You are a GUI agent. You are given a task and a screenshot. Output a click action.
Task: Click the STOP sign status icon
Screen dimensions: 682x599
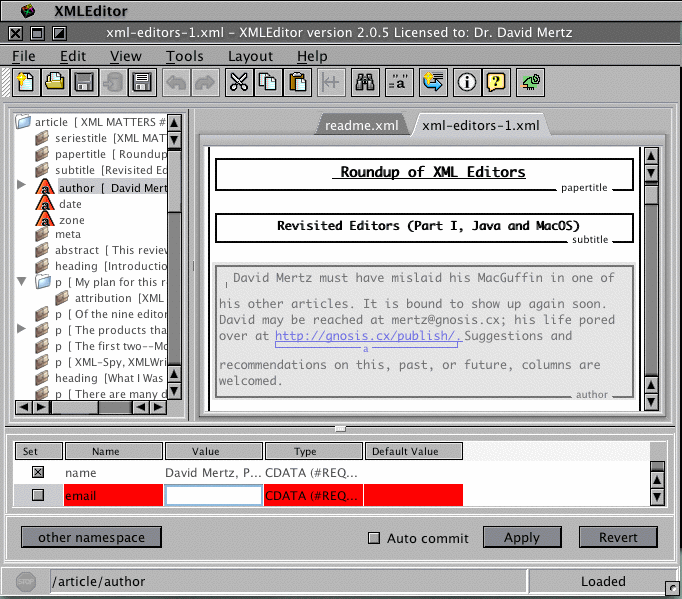click(26, 581)
